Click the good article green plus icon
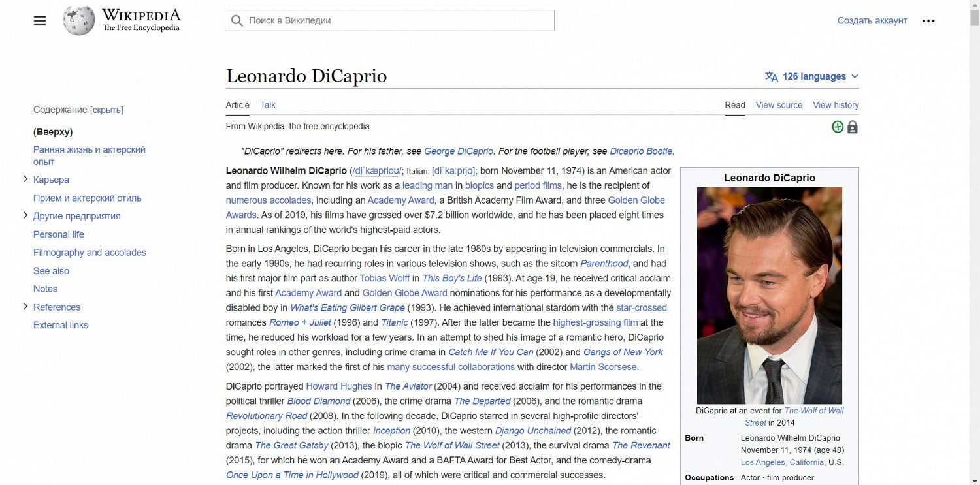 pos(838,127)
